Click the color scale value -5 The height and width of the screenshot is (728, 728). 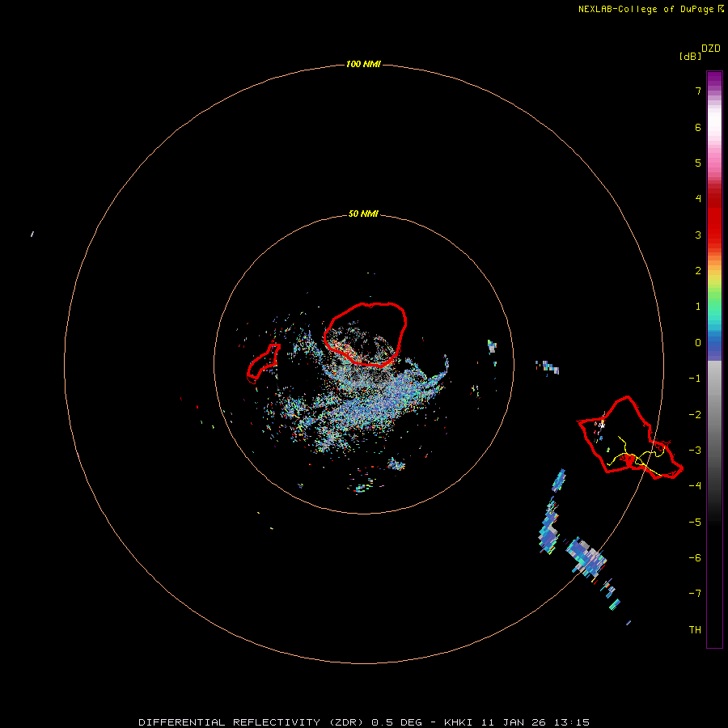point(695,523)
